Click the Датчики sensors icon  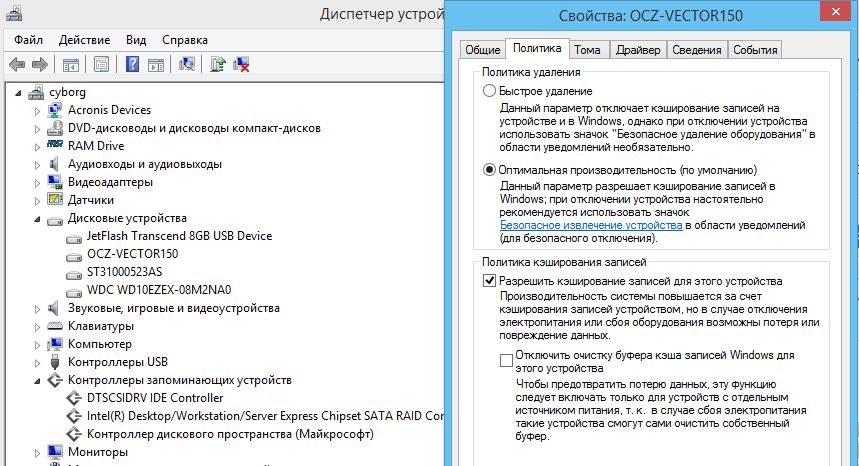coord(54,199)
